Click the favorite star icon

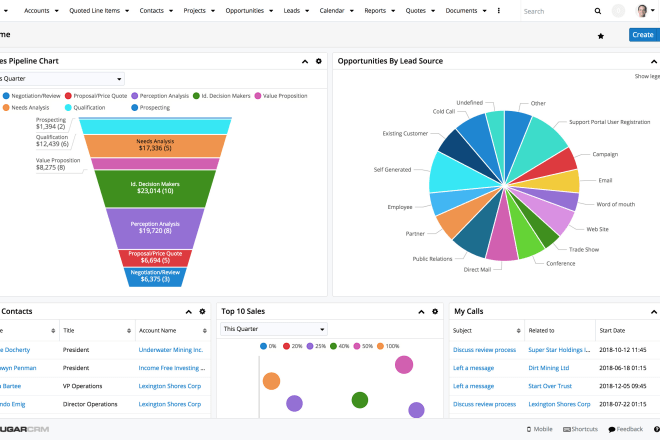point(601,36)
